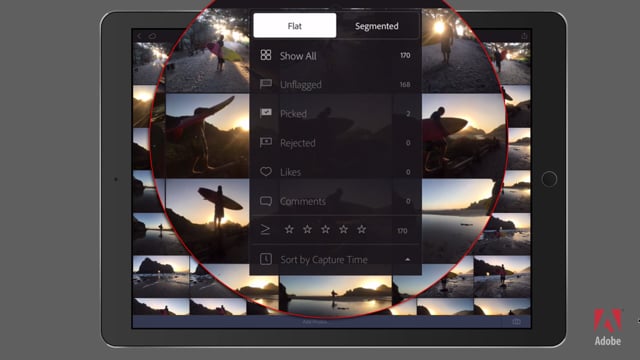Filter by Unflagged photos

coord(335,84)
